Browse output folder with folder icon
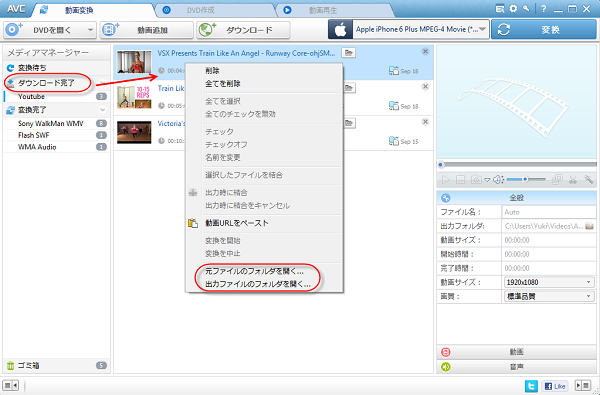 (589, 226)
